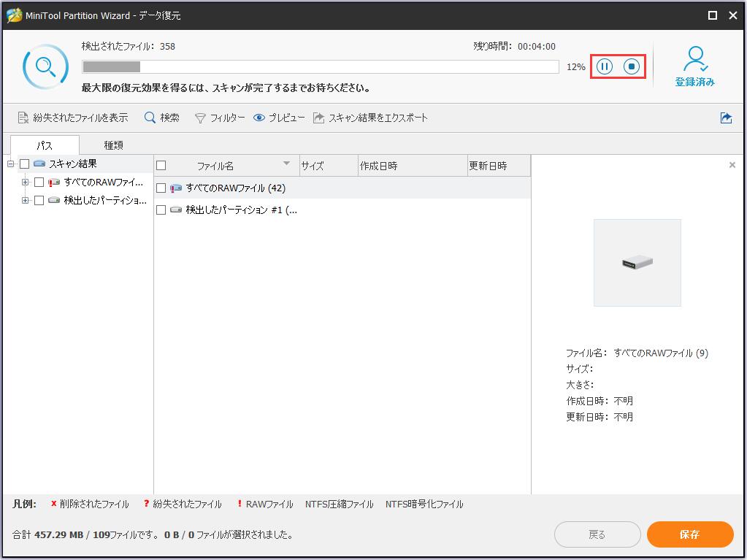Select 検出したパーティション tree item
The width and height of the screenshot is (747, 560).
point(105,200)
